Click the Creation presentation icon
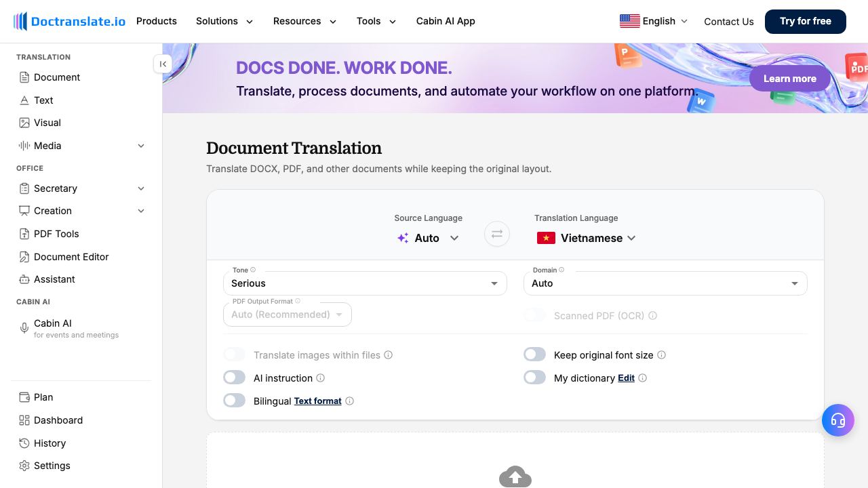This screenshot has width=868, height=488. tap(24, 211)
